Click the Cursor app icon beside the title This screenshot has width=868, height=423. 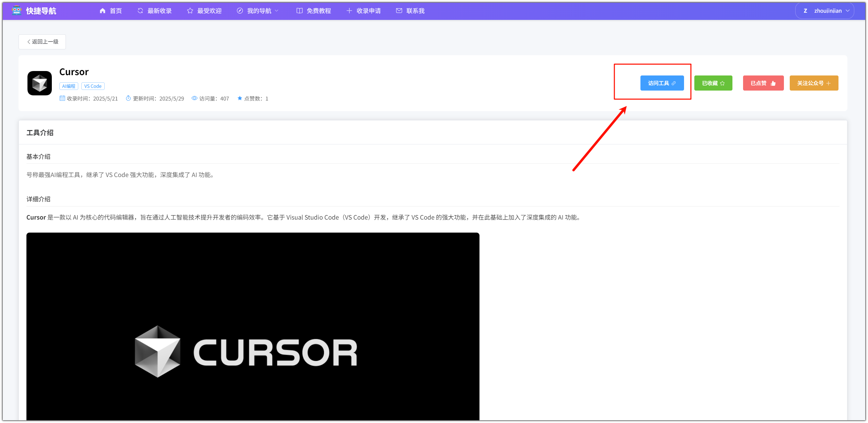(39, 83)
